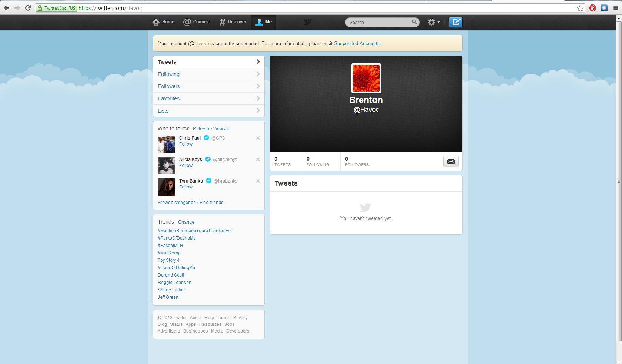Reload the page with the refresh icon
622x364 pixels.
click(x=28, y=8)
